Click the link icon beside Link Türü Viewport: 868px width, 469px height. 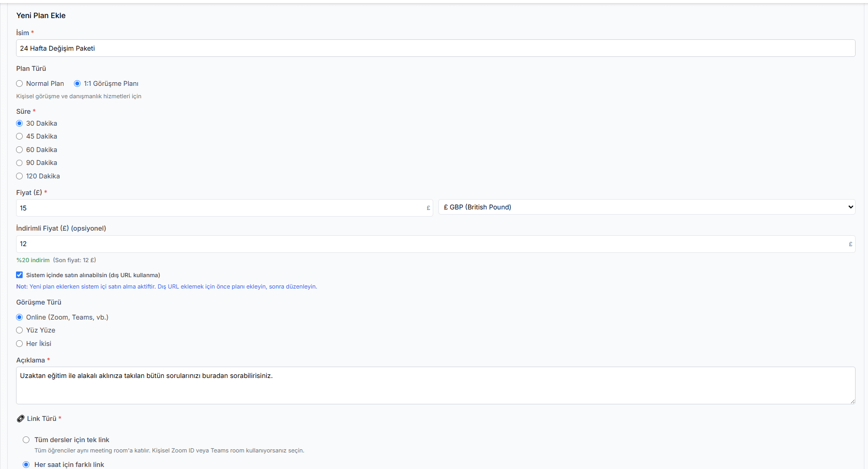[x=21, y=419]
